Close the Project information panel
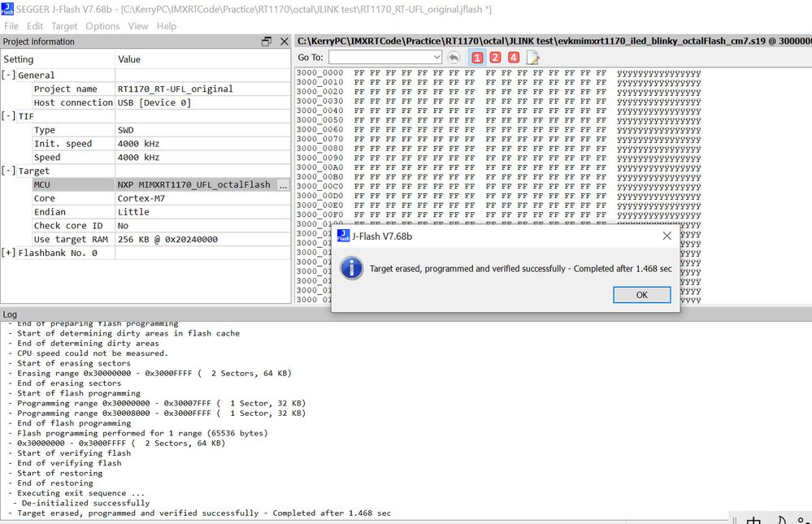Viewport: 812px width, 524px height. tap(284, 41)
